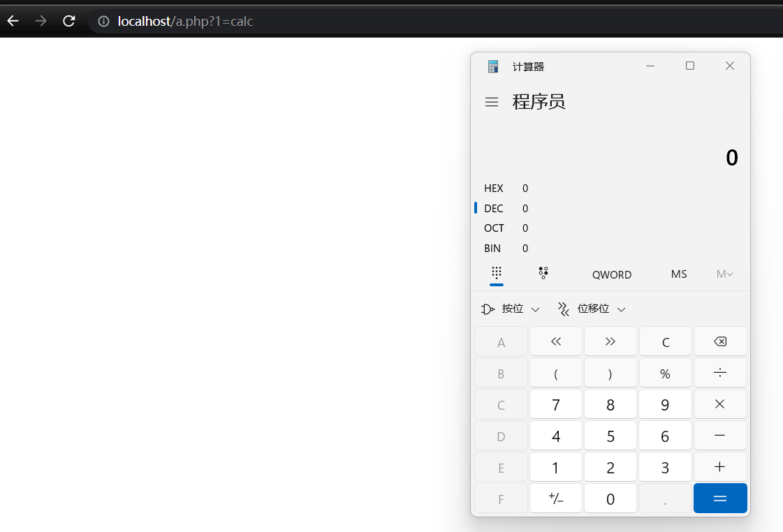View site information icon in address bar

click(103, 22)
